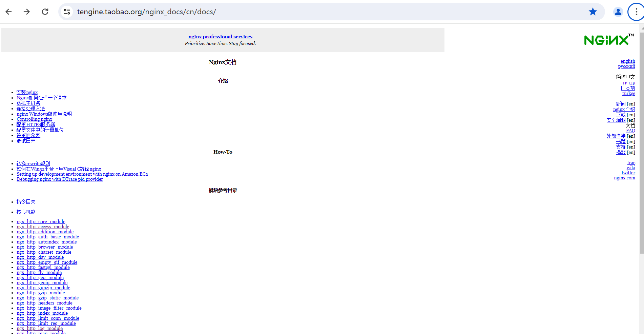Open Debugging nginx with DTrace link
This screenshot has height=334, width=644.
click(60, 179)
